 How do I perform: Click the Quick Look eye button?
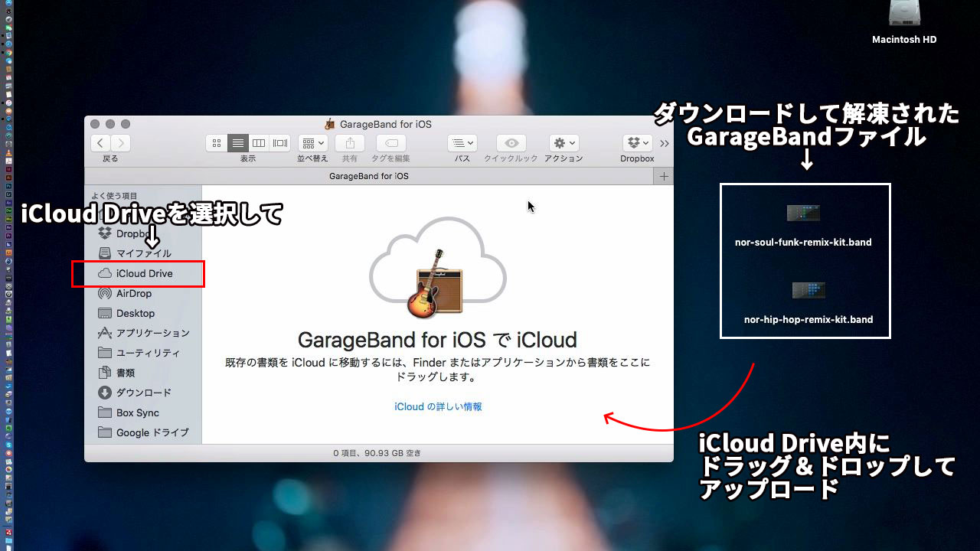coord(511,143)
